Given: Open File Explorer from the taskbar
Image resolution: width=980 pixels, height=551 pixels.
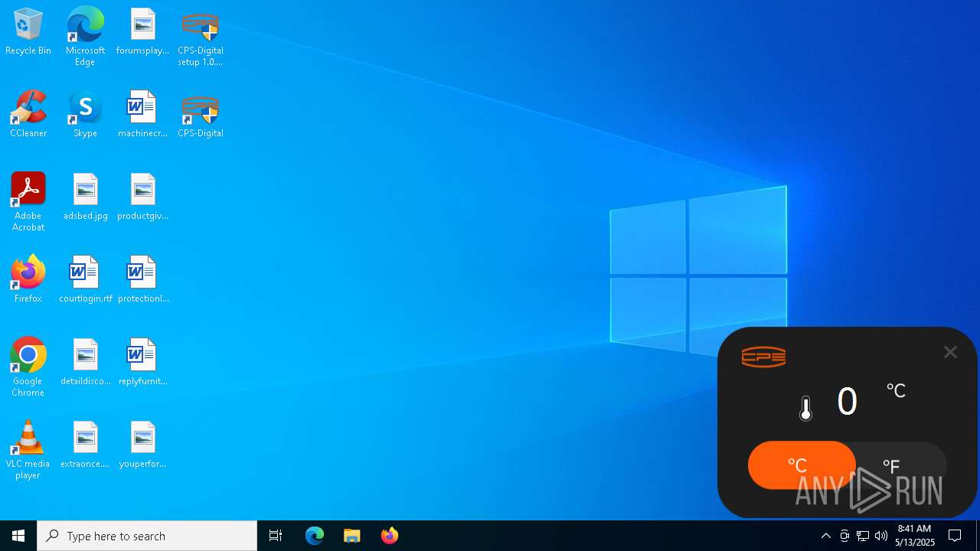Looking at the screenshot, I should click(x=352, y=536).
